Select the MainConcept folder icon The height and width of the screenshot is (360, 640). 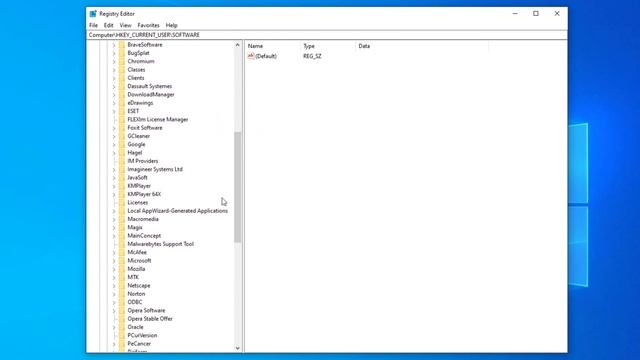(x=122, y=236)
